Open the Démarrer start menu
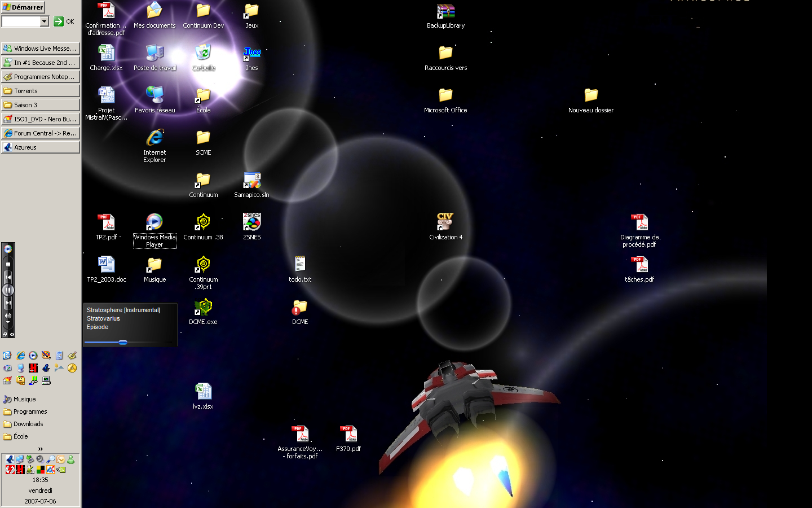 click(x=23, y=7)
